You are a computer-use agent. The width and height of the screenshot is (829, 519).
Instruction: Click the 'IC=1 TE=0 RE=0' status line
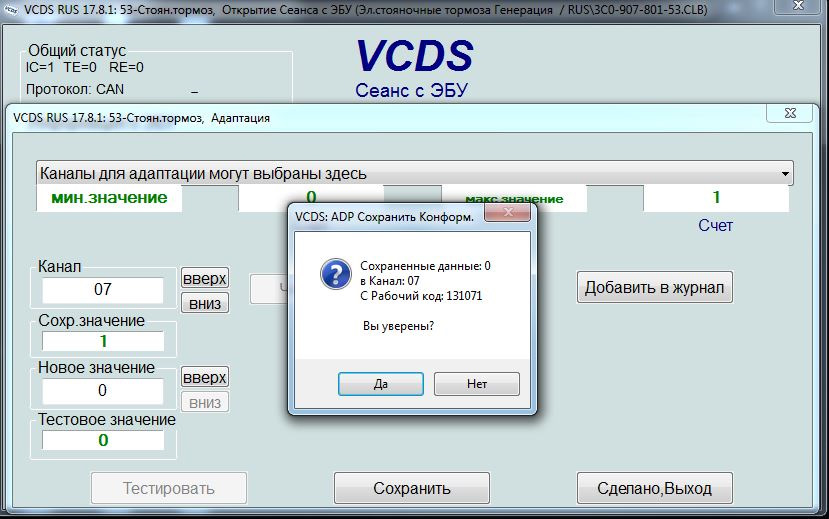[x=85, y=67]
